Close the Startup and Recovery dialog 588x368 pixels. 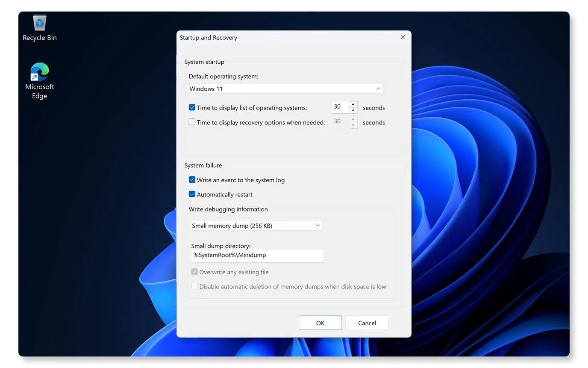403,37
